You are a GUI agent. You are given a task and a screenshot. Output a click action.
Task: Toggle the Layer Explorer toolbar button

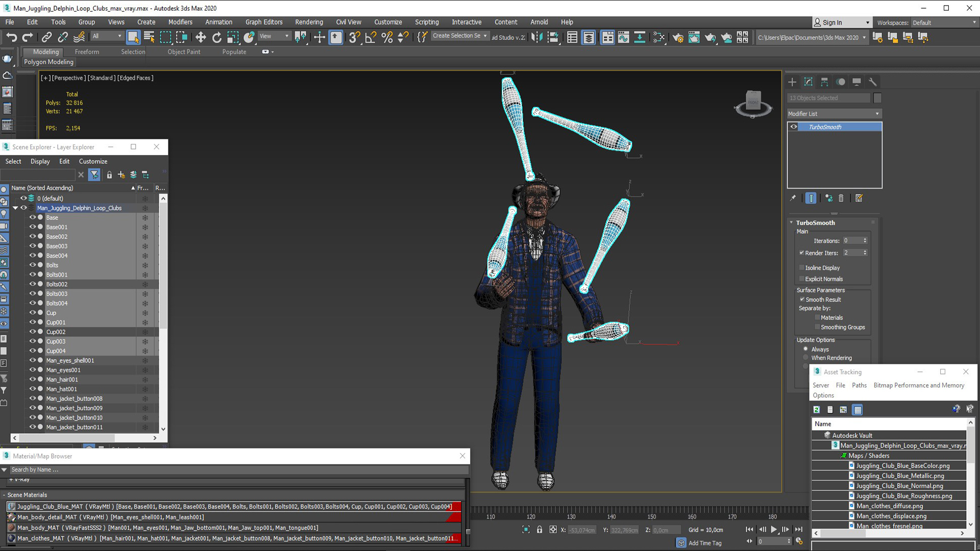point(589,37)
